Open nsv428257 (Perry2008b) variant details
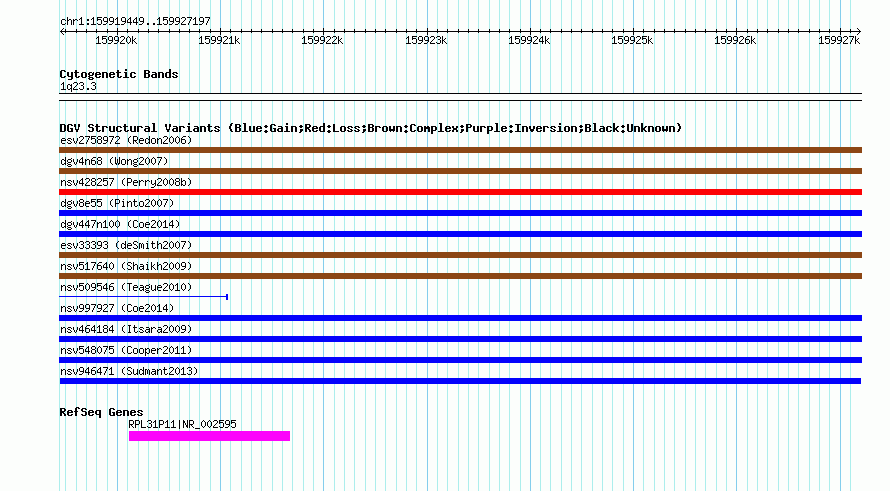Viewport: 890px width, 491px height. [x=126, y=182]
